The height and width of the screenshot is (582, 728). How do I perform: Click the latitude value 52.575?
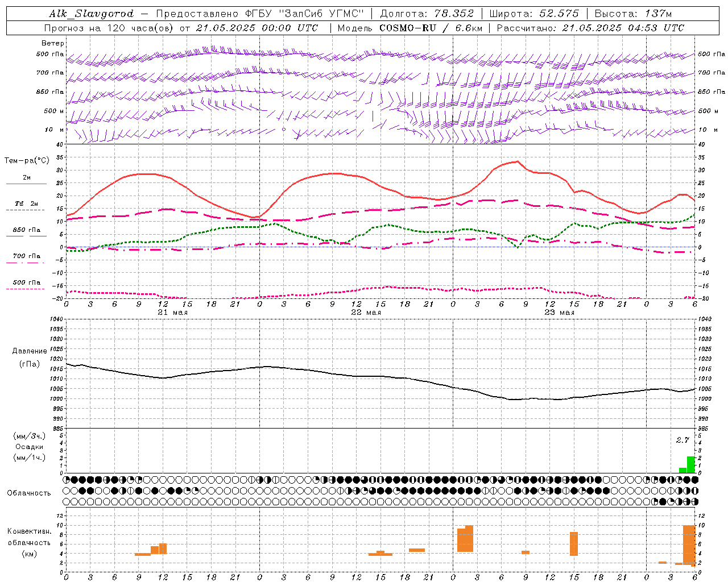[x=559, y=14]
